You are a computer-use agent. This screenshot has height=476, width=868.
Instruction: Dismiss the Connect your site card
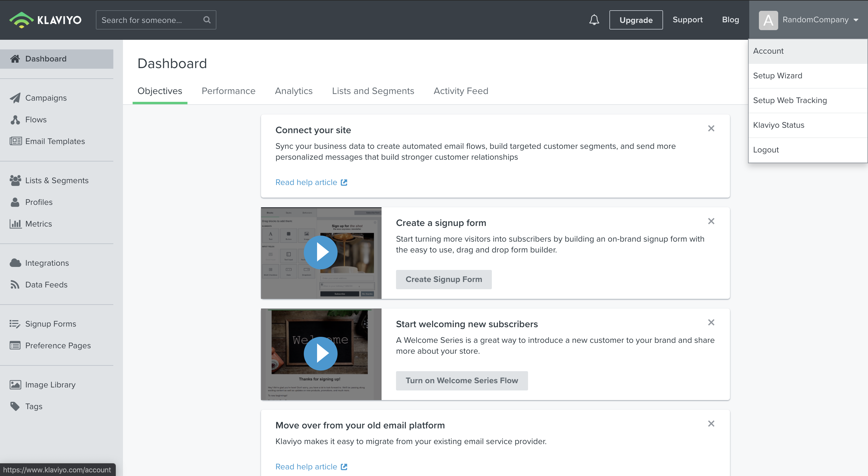click(x=711, y=128)
